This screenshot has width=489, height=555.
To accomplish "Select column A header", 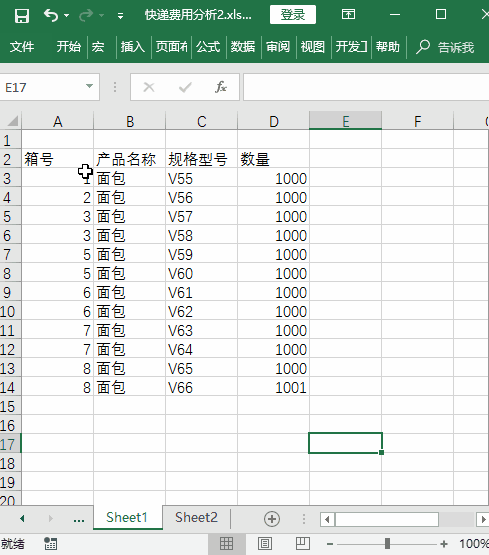I will (x=57, y=121).
